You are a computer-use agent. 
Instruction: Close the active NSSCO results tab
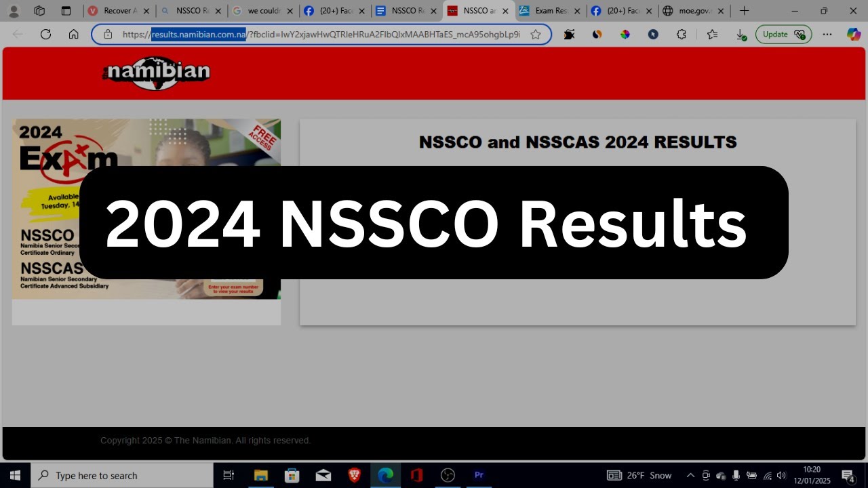[505, 11]
